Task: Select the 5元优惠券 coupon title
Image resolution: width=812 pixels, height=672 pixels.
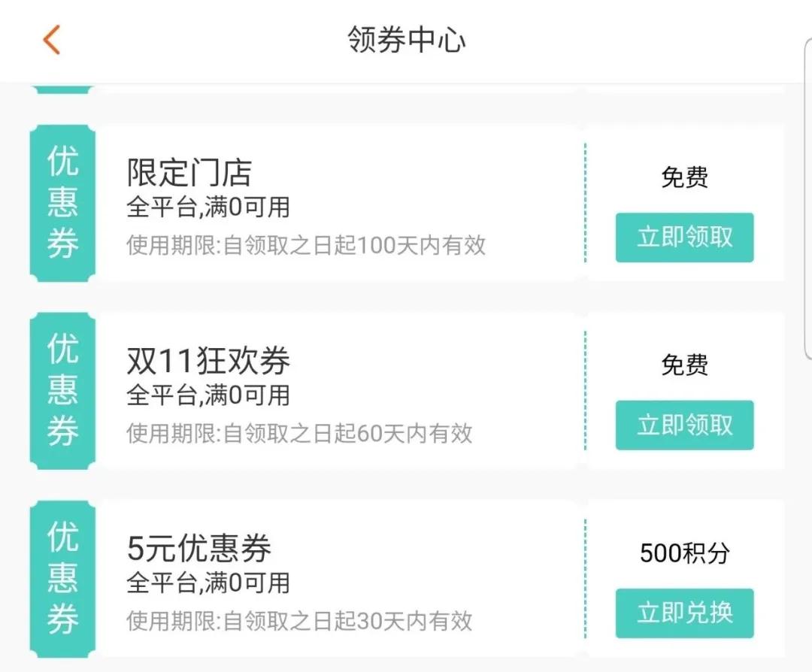Action: (x=198, y=549)
